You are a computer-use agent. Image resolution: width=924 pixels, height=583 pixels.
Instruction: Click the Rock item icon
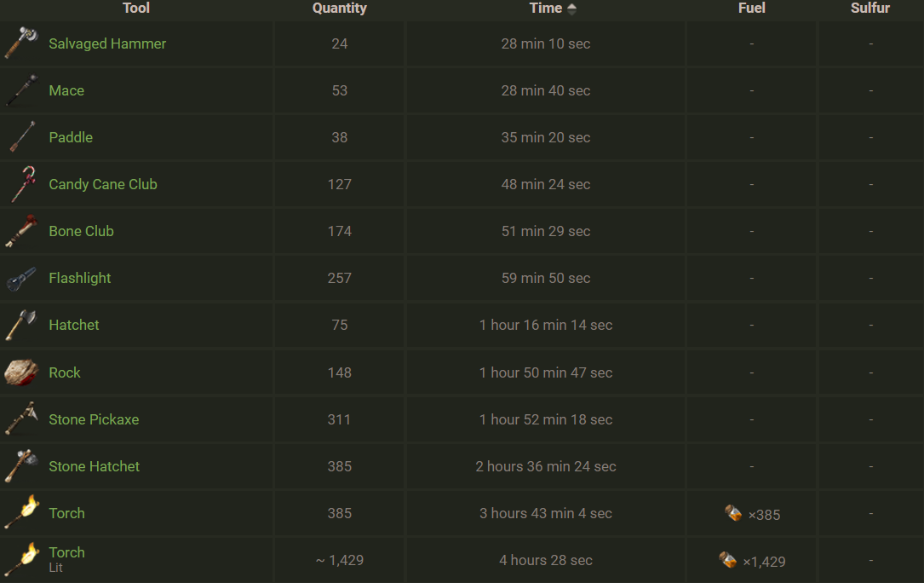[21, 372]
